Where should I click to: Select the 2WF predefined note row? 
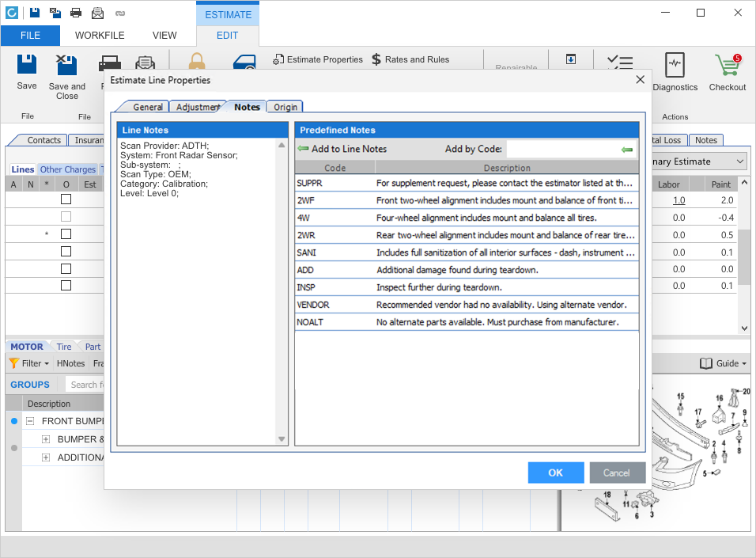(x=467, y=200)
